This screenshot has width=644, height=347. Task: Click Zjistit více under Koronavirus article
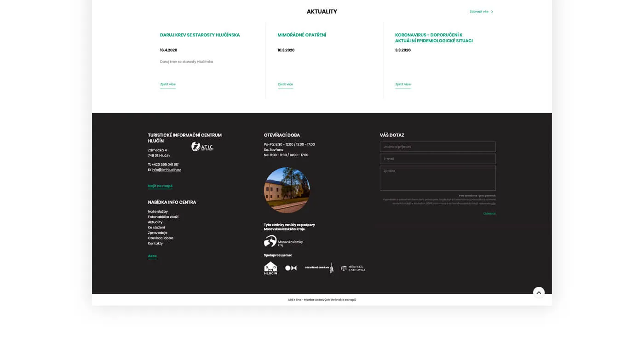[403, 85]
